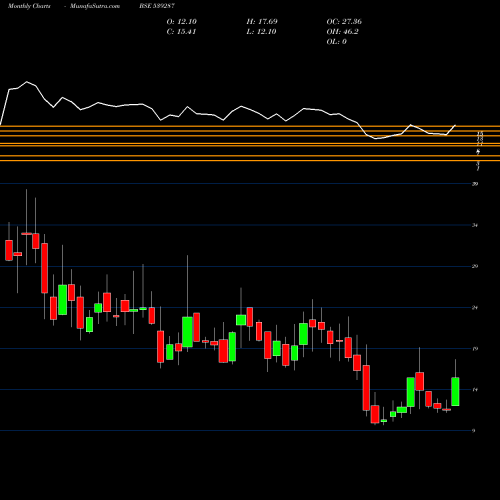Click the right end of the white indicator line
This screenshot has height=500, width=500.
pyautogui.click(x=455, y=126)
